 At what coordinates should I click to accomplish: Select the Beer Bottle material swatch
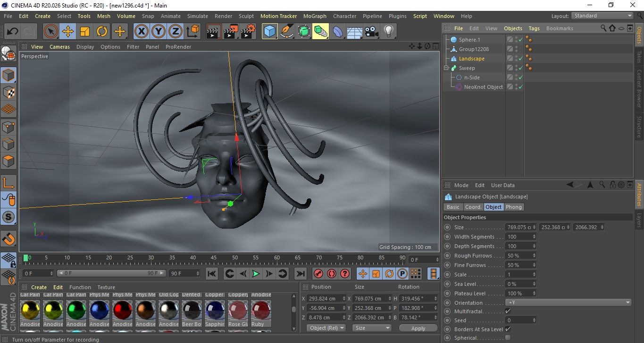(192, 311)
